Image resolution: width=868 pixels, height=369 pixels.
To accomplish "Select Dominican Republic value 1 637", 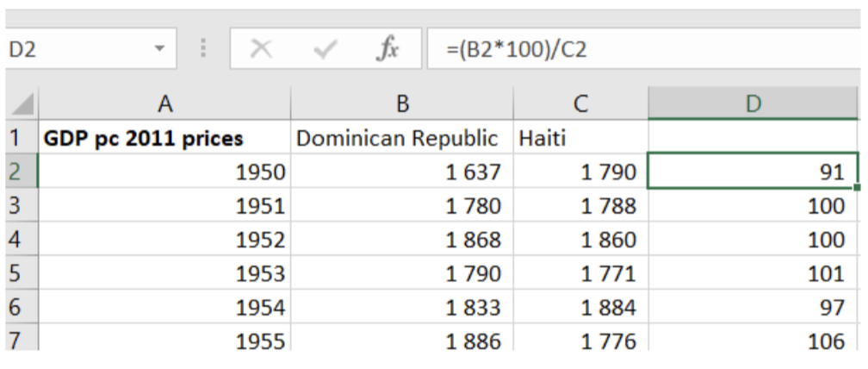I will point(402,172).
